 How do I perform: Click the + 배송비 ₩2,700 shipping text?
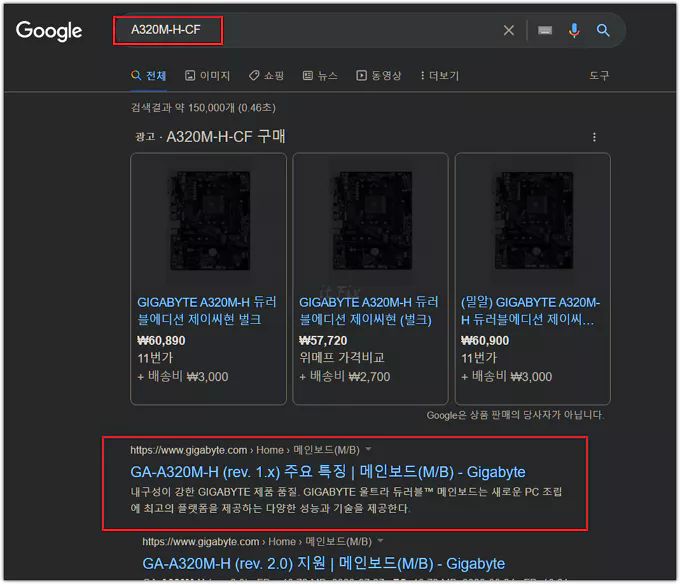(x=345, y=376)
